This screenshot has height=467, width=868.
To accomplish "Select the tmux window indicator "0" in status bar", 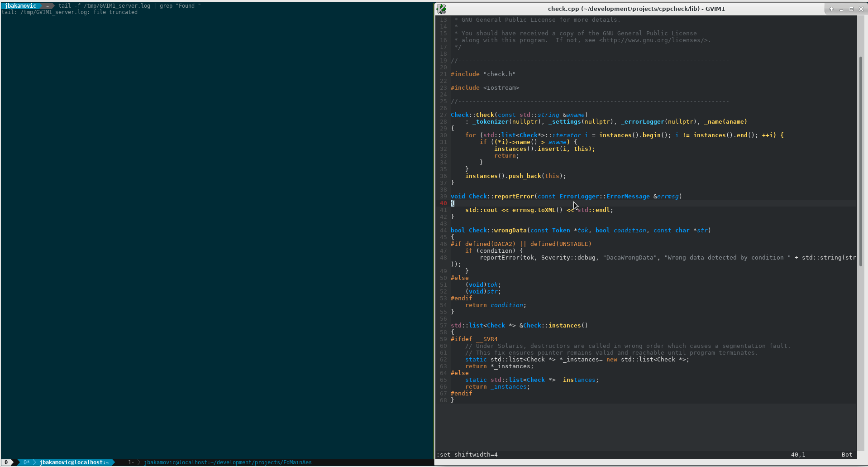I will coord(6,462).
